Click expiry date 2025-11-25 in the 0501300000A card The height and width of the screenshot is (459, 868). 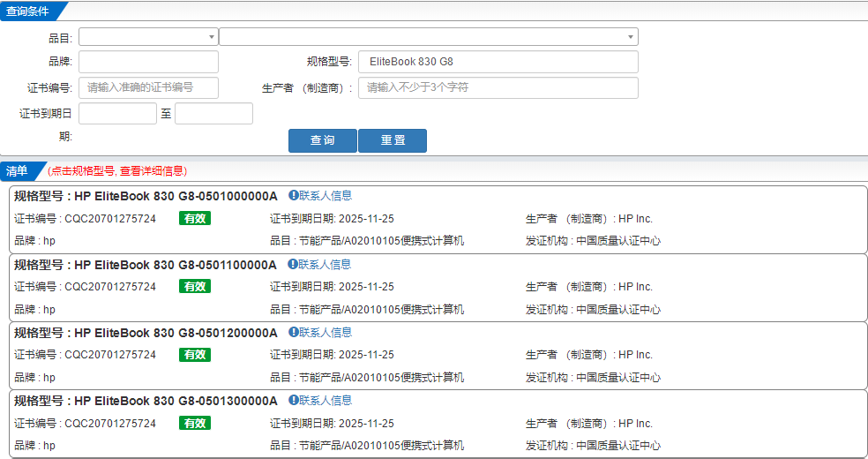click(x=366, y=424)
